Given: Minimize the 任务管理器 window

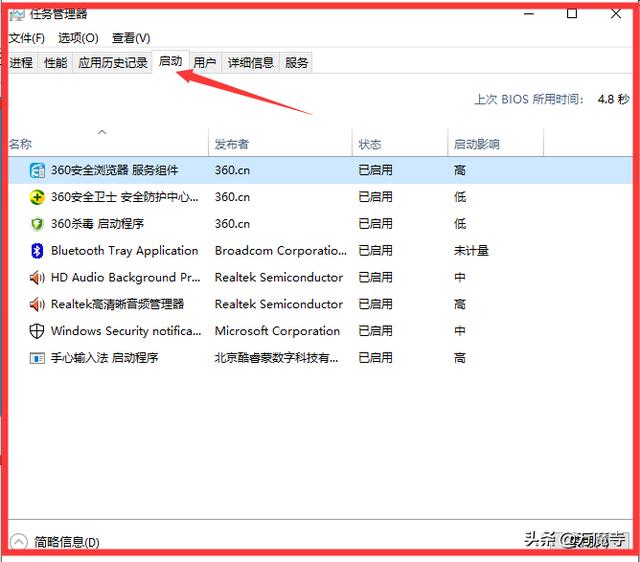Looking at the screenshot, I should pos(529,14).
